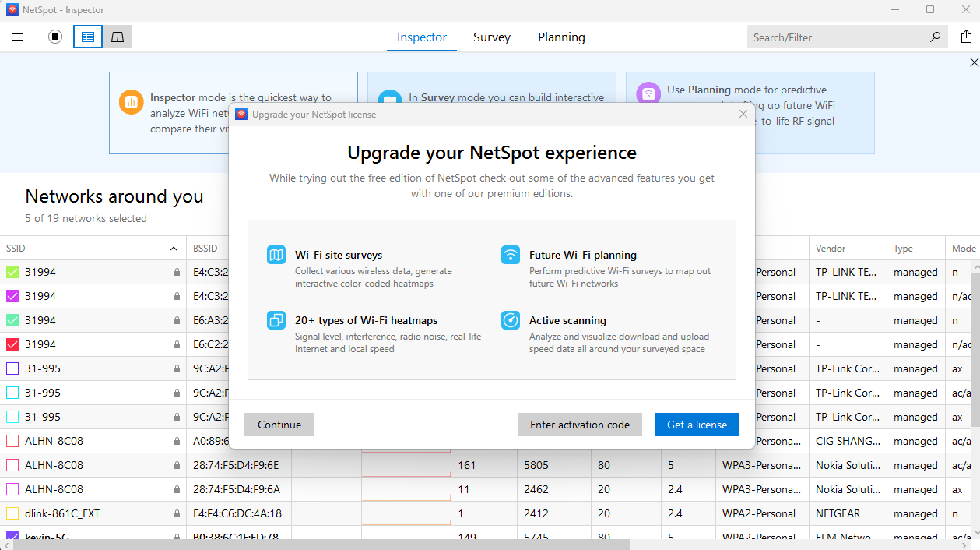Click the Continue button
The image size is (980, 550).
279,425
